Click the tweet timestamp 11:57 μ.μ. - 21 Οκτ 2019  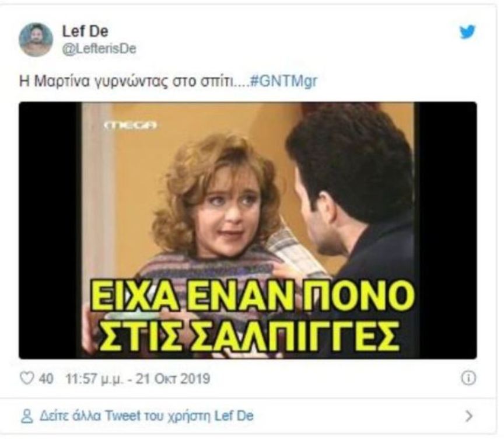pyautogui.click(x=138, y=379)
